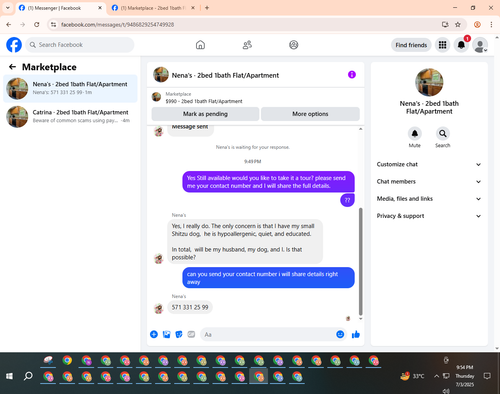The image size is (500, 394).
Task: Click More options button
Action: [310, 114]
